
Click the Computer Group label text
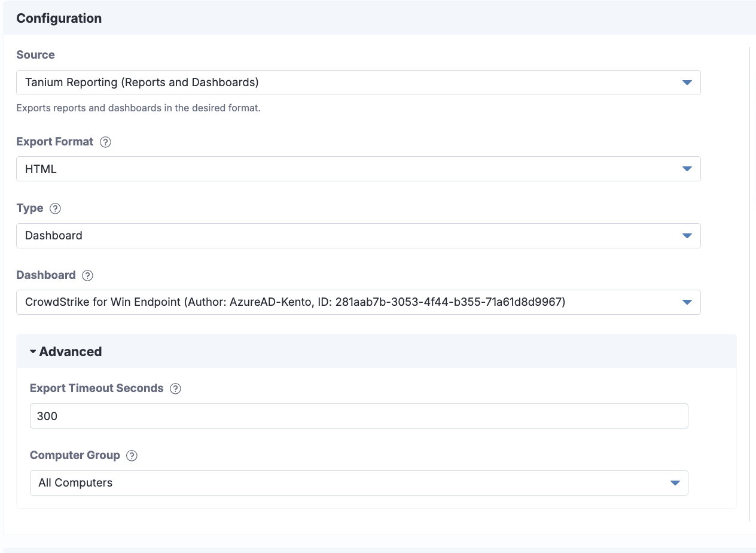pos(75,455)
